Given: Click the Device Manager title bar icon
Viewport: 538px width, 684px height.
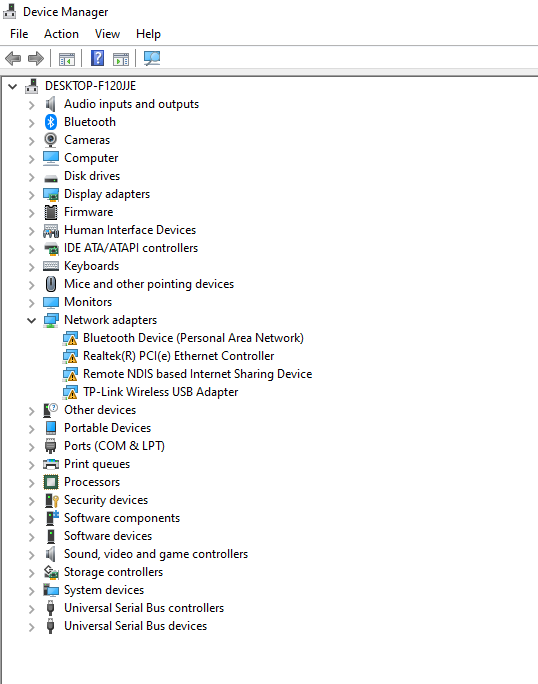Looking at the screenshot, I should pyautogui.click(x=10, y=12).
